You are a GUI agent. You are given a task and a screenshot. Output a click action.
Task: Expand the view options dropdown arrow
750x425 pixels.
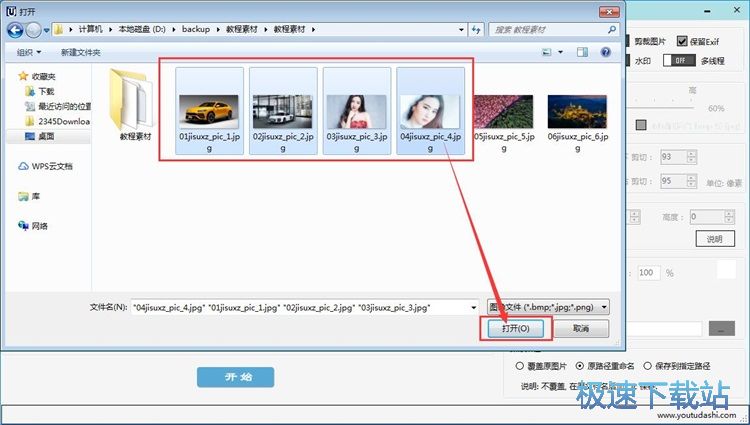click(560, 52)
